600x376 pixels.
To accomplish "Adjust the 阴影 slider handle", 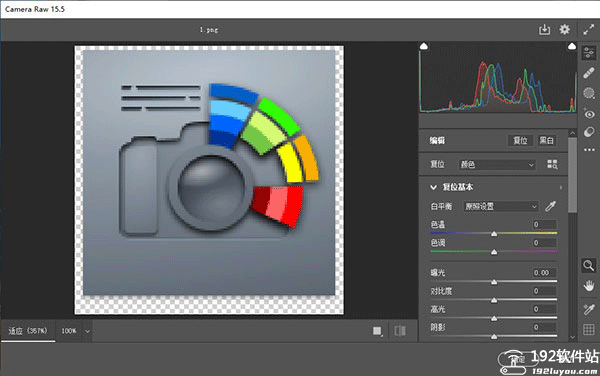I will [494, 337].
